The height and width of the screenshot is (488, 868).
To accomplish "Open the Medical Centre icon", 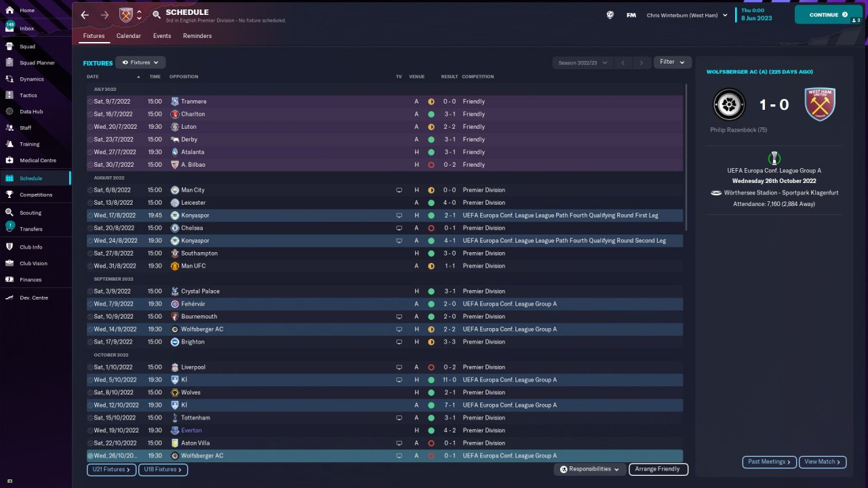I will click(x=9, y=160).
